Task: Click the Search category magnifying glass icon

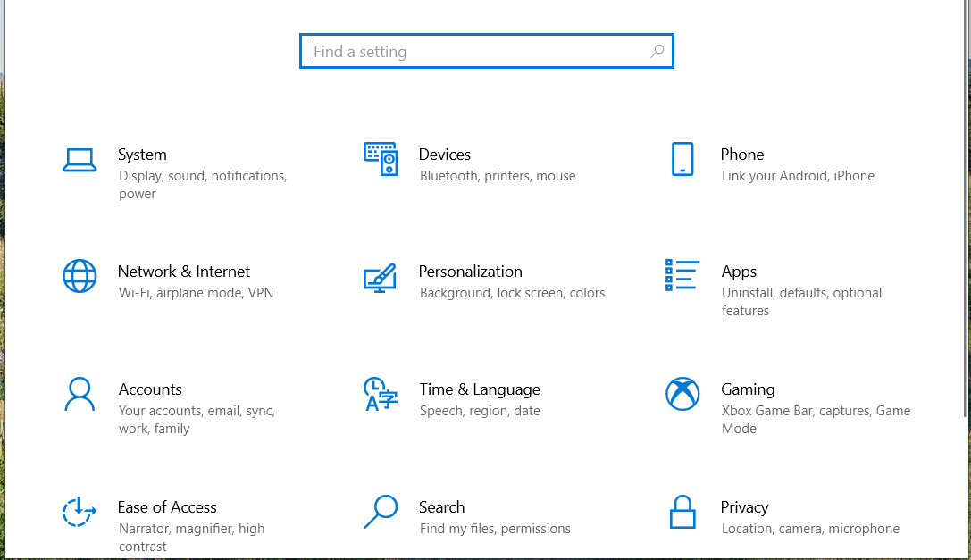Action: click(x=381, y=512)
